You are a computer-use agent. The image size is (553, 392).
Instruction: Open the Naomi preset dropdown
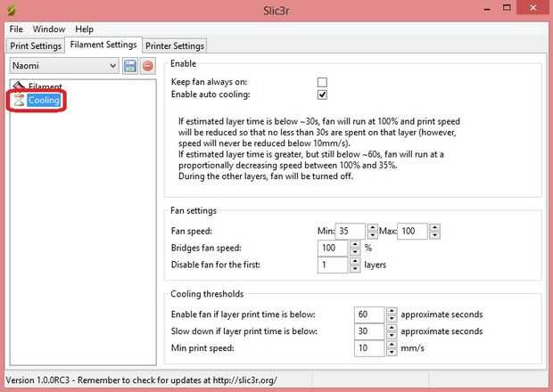click(x=64, y=66)
